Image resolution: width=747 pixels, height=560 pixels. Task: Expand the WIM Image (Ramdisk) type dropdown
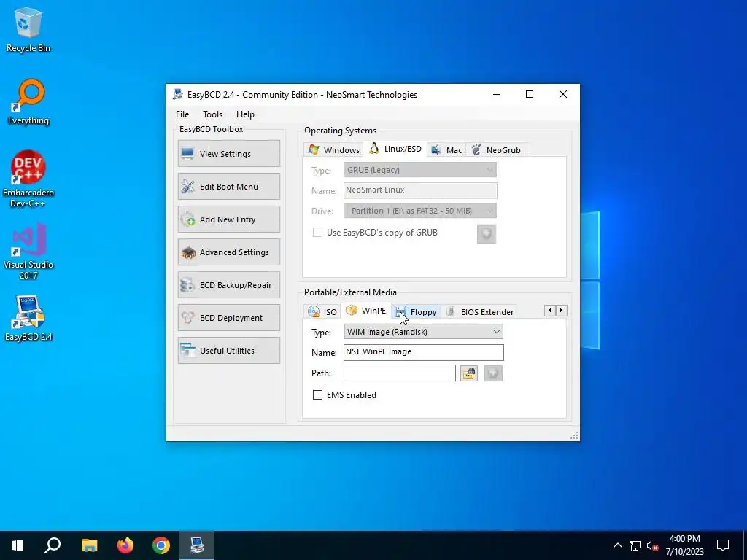[423, 332]
